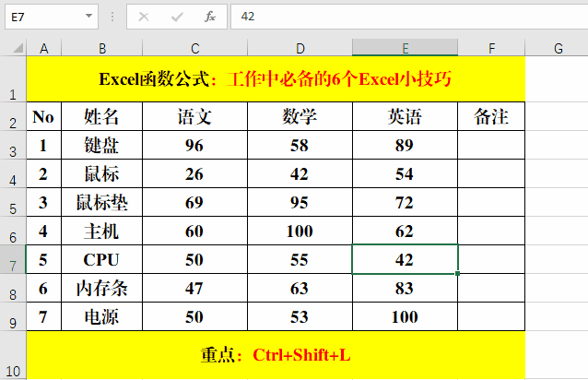
Task: Click the 英语 score 72 for 鼠标垫
Action: coord(405,202)
